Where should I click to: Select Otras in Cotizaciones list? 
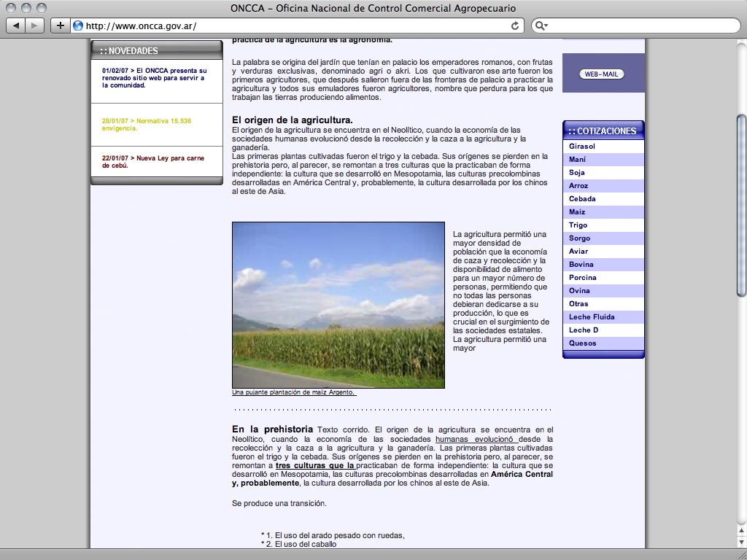click(603, 303)
